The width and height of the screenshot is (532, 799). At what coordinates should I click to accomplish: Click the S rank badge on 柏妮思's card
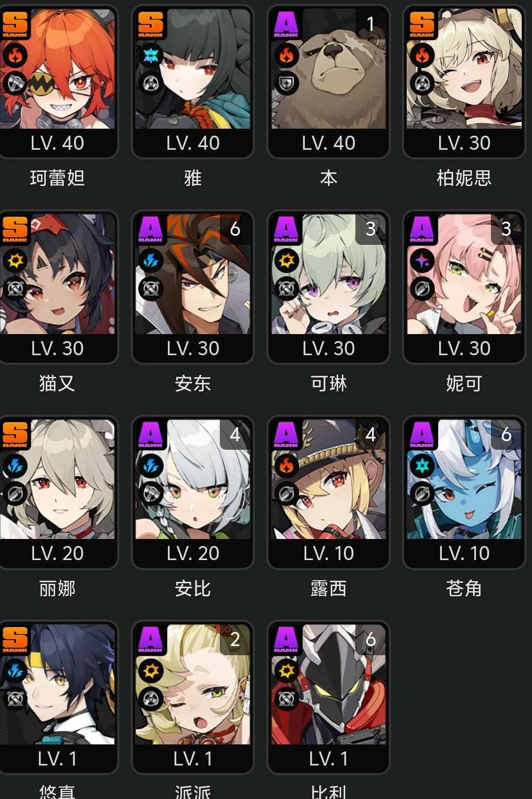(x=422, y=24)
